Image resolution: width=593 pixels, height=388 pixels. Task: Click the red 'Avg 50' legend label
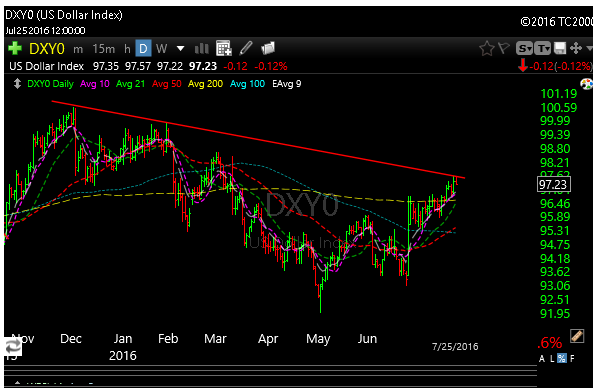click(x=166, y=84)
